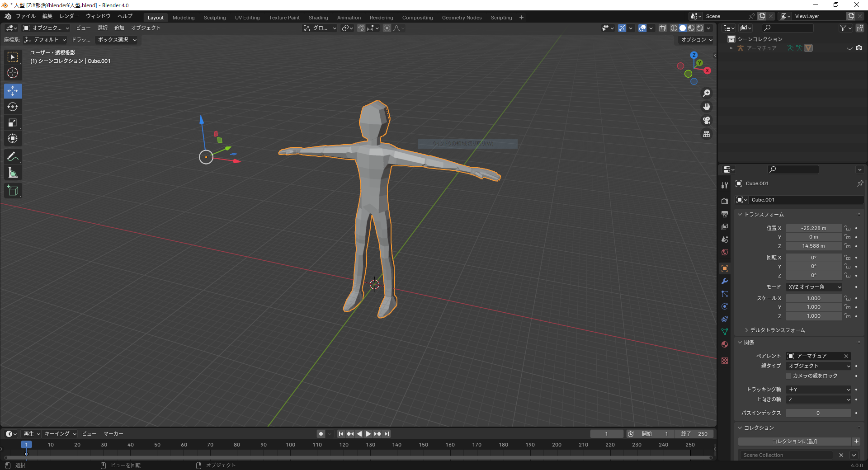This screenshot has width=868, height=470.
Task: Open the モード XYZ オイラー角 dropdown
Action: coord(814,287)
